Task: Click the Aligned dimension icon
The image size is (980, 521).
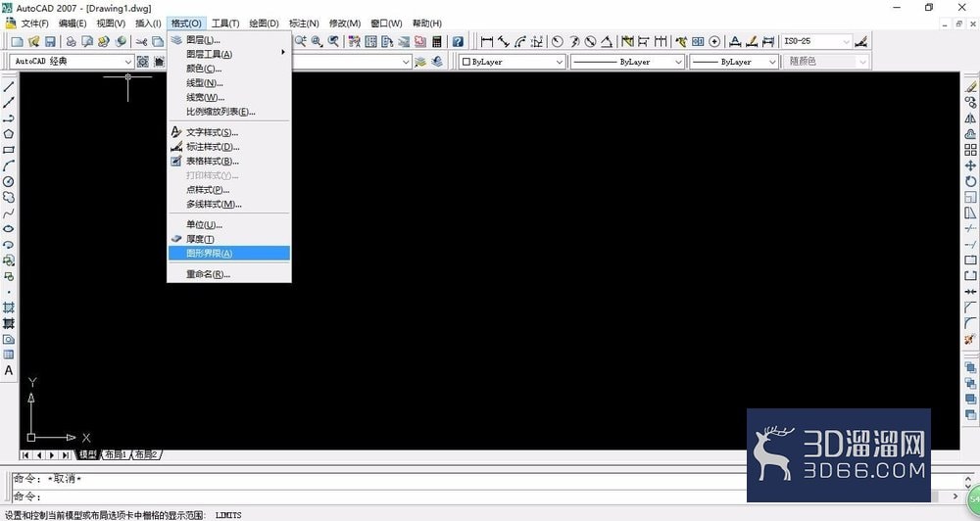Action: point(504,42)
